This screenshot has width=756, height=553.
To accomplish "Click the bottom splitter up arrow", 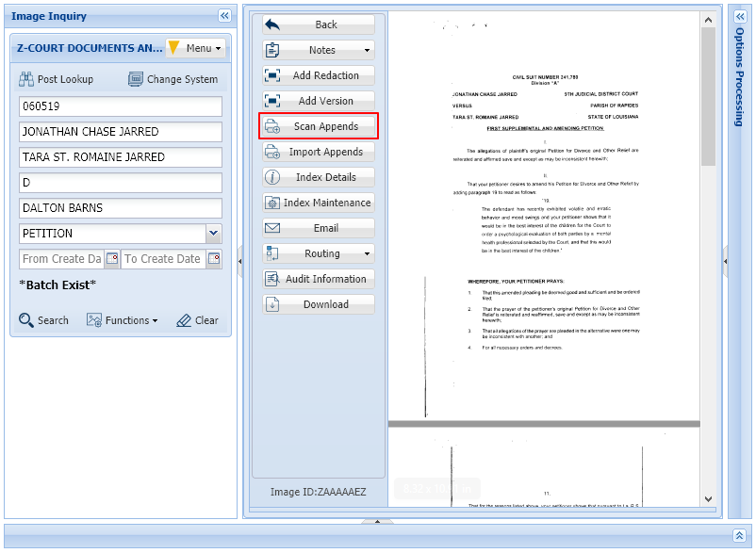I will pos(377,521).
